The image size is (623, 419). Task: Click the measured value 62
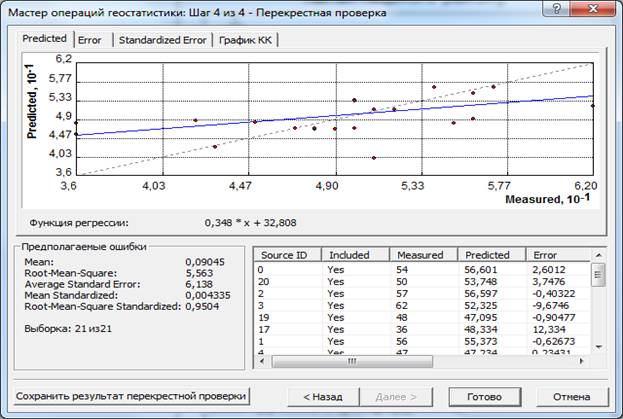tap(402, 305)
